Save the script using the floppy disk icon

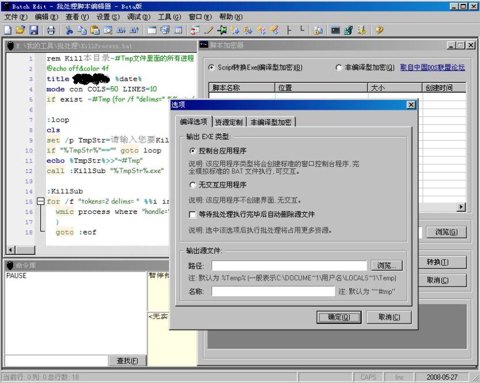(x=34, y=30)
